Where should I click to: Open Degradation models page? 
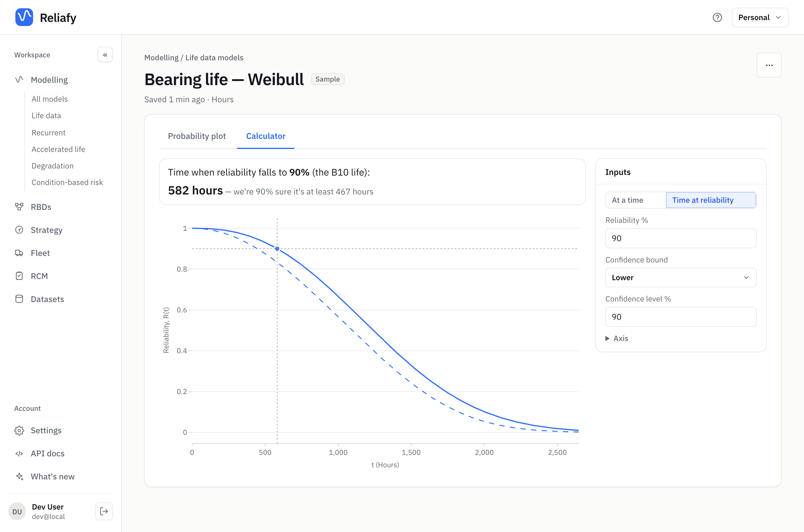point(53,166)
